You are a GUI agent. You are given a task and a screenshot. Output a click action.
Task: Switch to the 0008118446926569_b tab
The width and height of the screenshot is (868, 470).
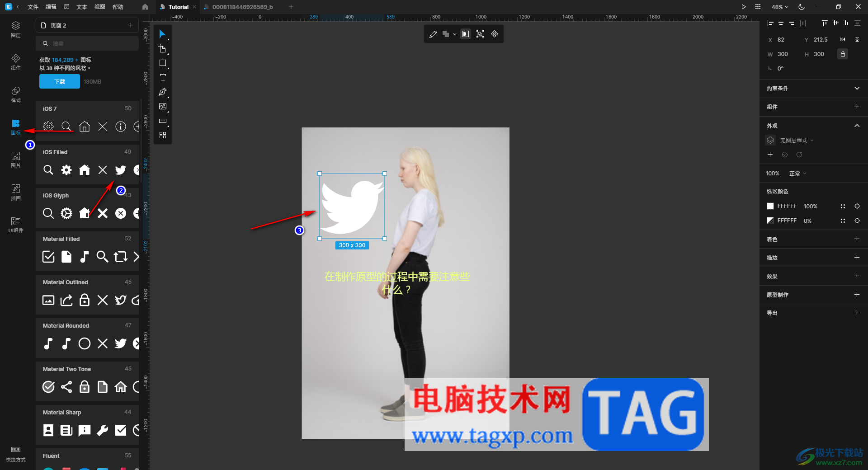pyautogui.click(x=242, y=7)
